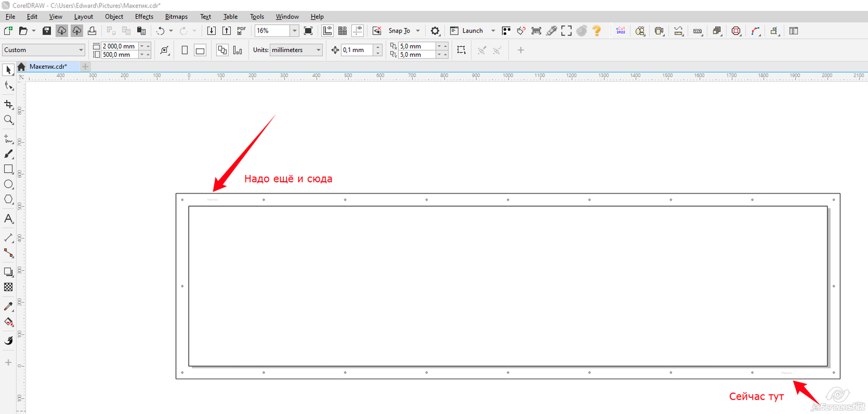Undo the last action
This screenshot has height=414, width=868.
pyautogui.click(x=161, y=31)
